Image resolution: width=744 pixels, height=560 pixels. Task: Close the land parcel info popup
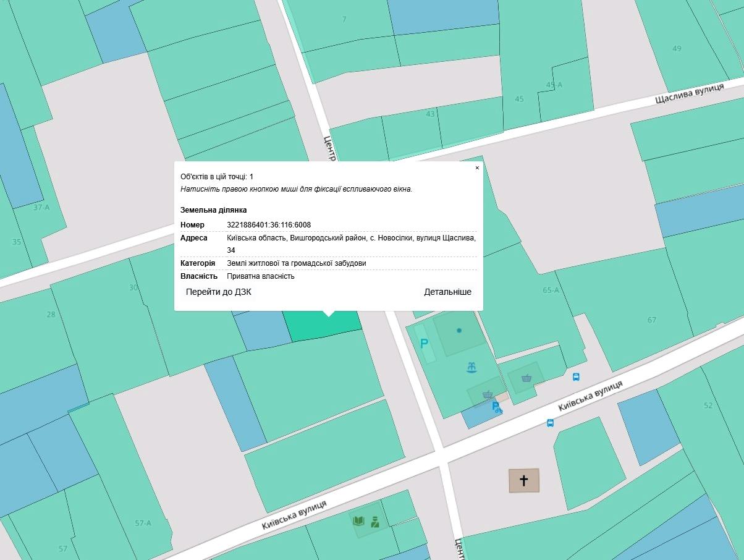pos(477,168)
